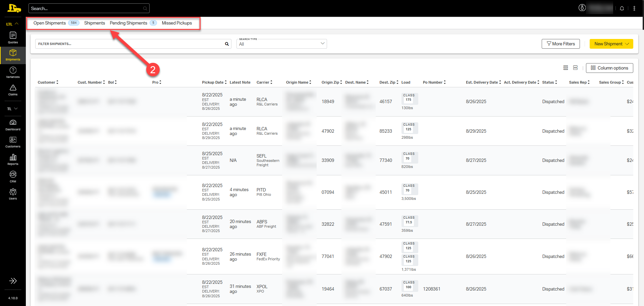Sort by the Sales Rep column
This screenshot has height=306, width=644.
pos(579,82)
